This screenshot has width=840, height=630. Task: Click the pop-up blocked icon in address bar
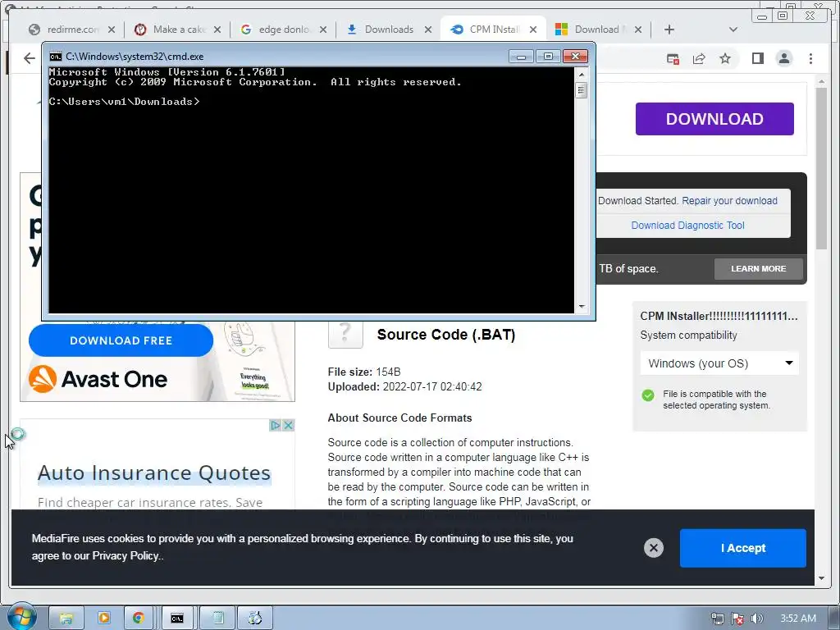(673, 58)
